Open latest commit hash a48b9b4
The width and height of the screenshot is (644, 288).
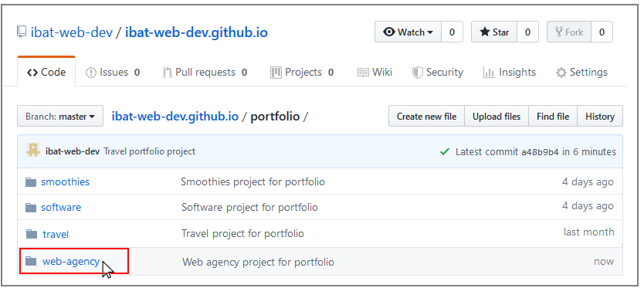click(540, 152)
